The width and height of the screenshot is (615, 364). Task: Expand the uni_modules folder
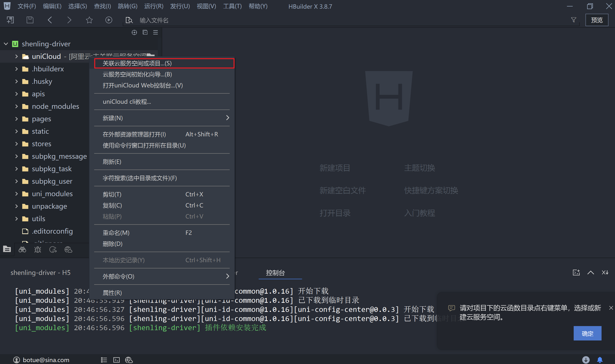point(16,194)
